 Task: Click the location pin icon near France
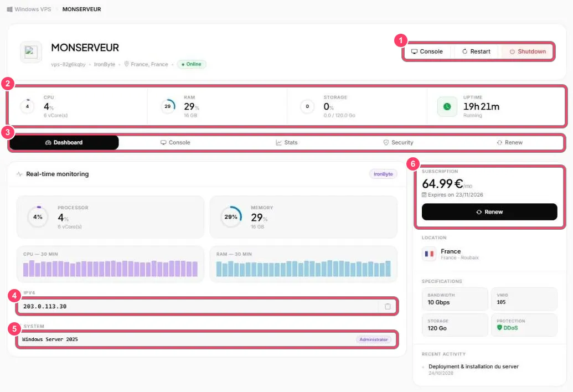pyautogui.click(x=126, y=64)
